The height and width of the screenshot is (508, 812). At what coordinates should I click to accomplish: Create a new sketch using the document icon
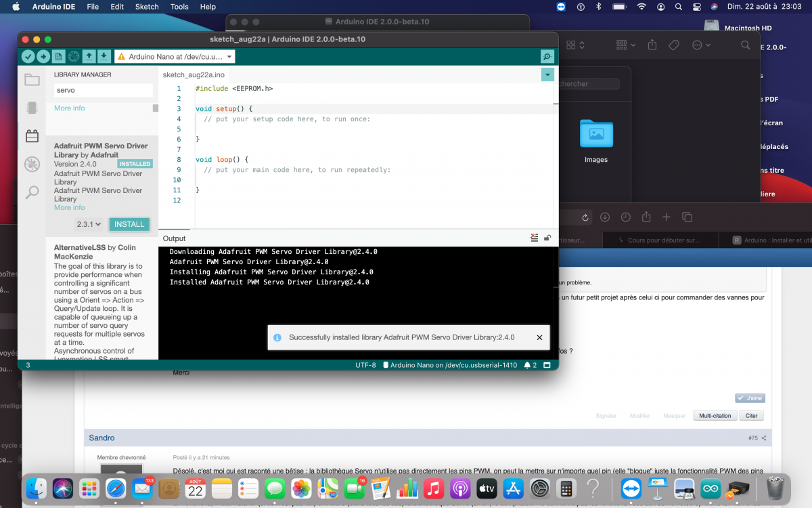click(58, 57)
